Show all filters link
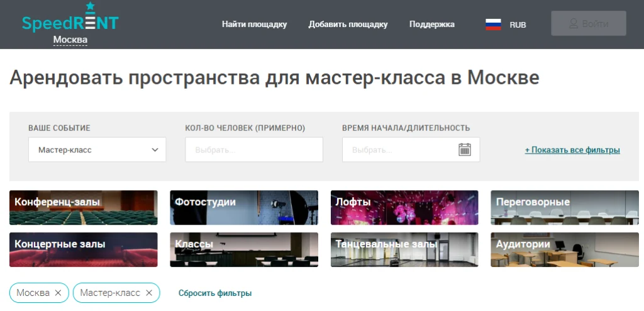The width and height of the screenshot is (644, 311). click(572, 150)
